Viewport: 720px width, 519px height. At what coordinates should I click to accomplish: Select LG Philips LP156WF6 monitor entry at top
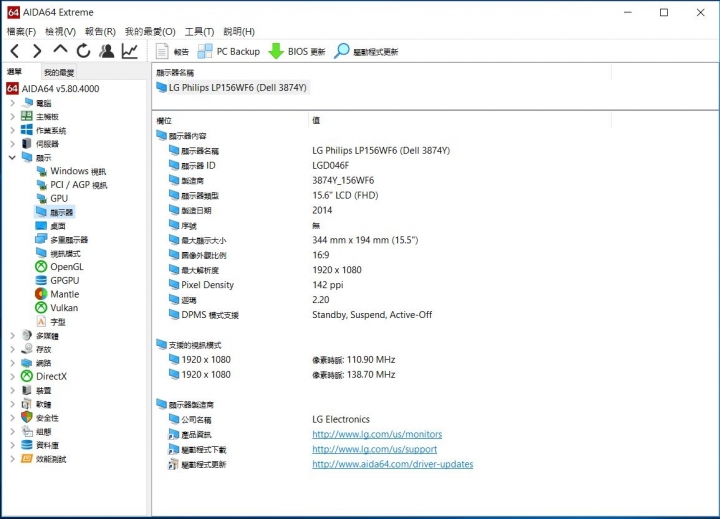(x=232, y=87)
